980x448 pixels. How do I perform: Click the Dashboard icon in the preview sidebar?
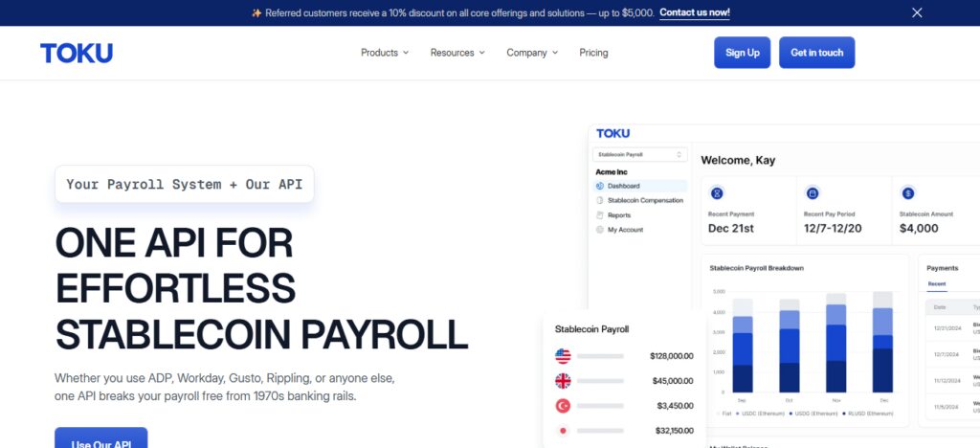pyautogui.click(x=600, y=186)
